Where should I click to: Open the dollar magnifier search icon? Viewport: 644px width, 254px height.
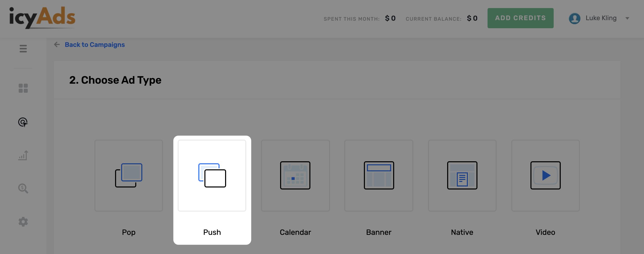(x=23, y=188)
